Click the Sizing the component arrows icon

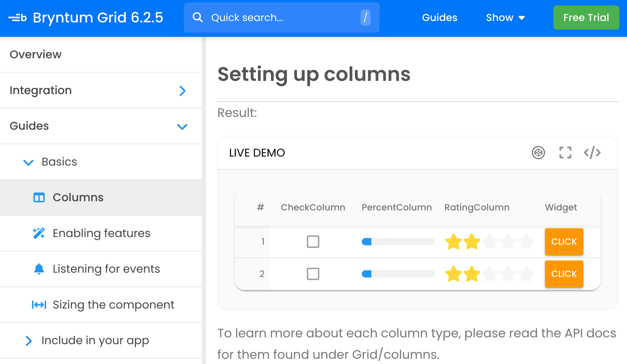coord(39,304)
